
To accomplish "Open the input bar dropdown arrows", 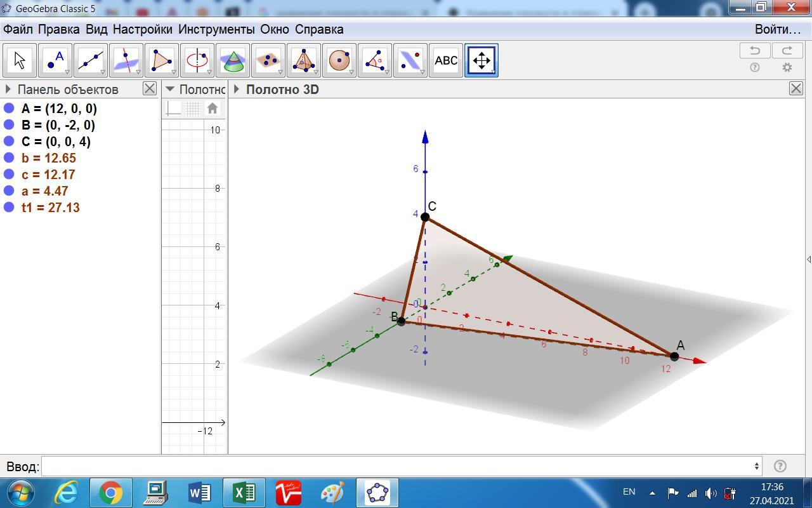I will [756, 467].
